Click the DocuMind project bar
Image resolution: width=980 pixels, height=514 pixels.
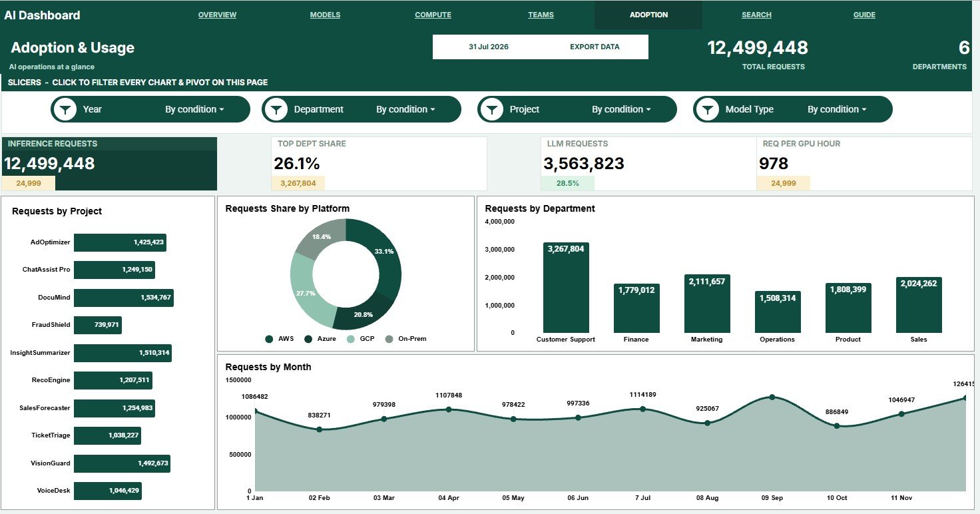click(x=124, y=298)
